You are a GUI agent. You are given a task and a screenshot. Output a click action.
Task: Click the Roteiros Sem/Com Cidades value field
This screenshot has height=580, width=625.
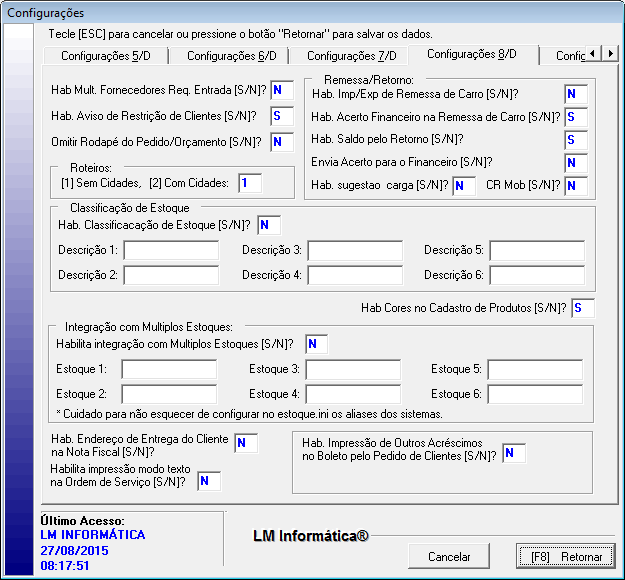(250, 182)
